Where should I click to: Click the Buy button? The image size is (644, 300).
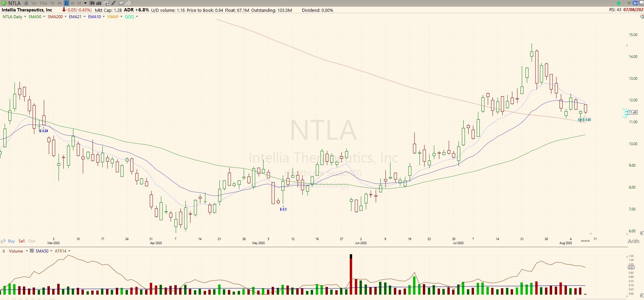pos(11,241)
